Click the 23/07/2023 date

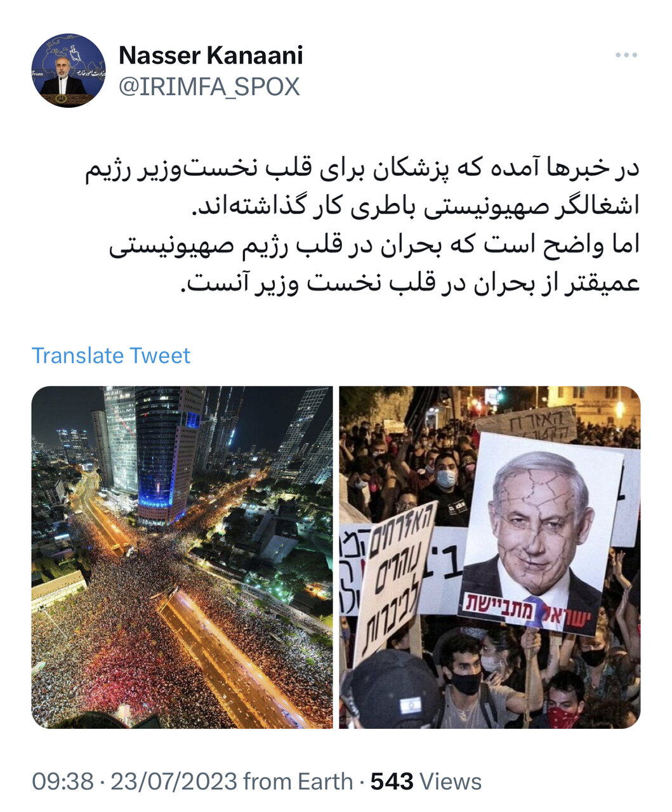(x=174, y=782)
